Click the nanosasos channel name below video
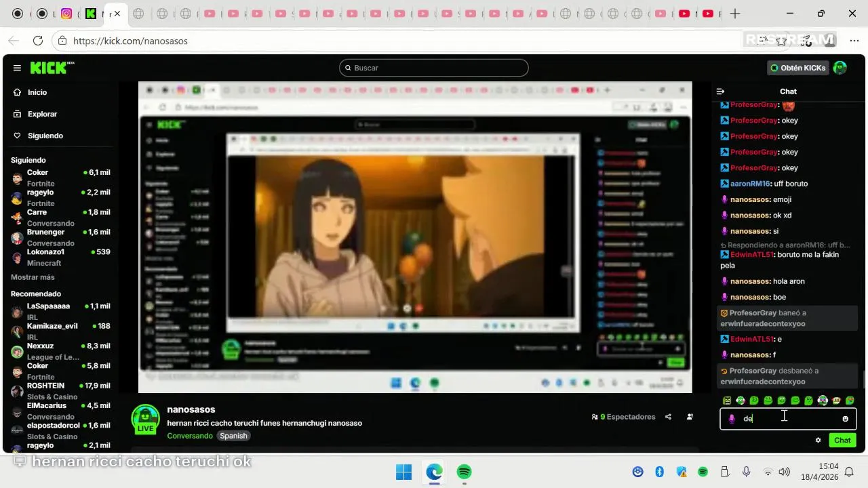Screen dimensions: 868x488 coord(191,409)
